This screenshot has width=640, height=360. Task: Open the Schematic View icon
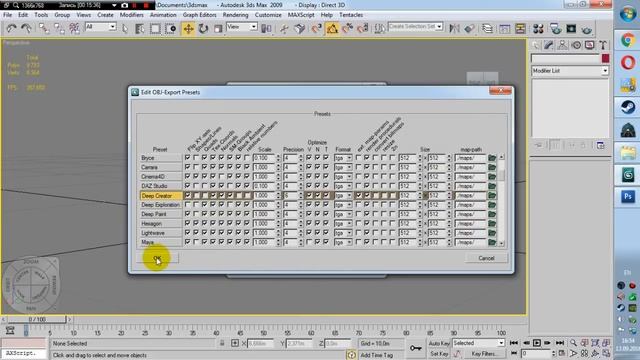[520, 28]
